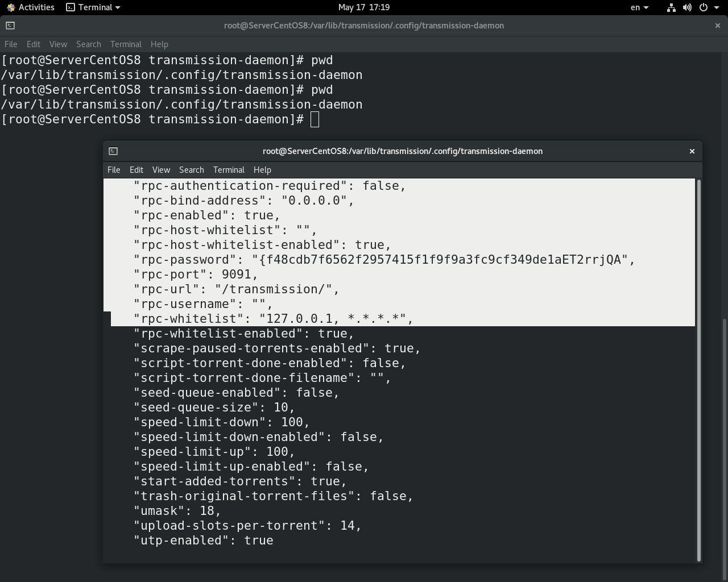The image size is (728, 582).
Task: Click the Terminal app icon in the top bar
Action: point(69,7)
